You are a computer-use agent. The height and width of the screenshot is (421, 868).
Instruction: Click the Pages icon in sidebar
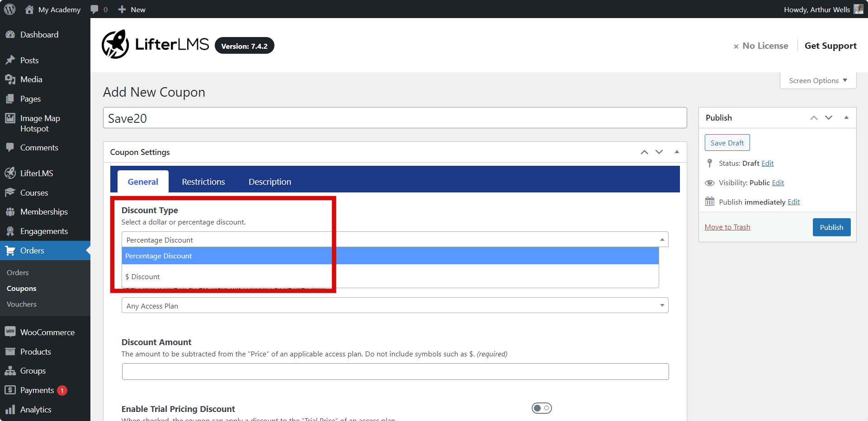[x=10, y=98]
